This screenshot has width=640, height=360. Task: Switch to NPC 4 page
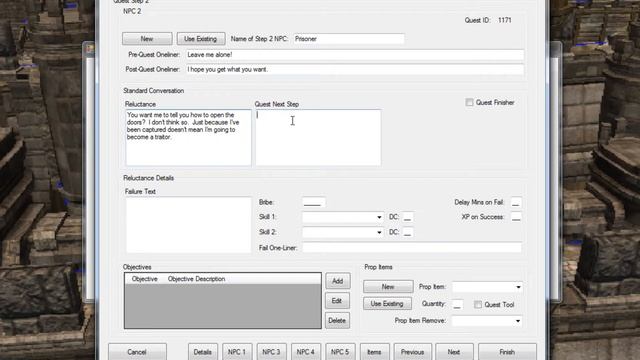tap(305, 352)
